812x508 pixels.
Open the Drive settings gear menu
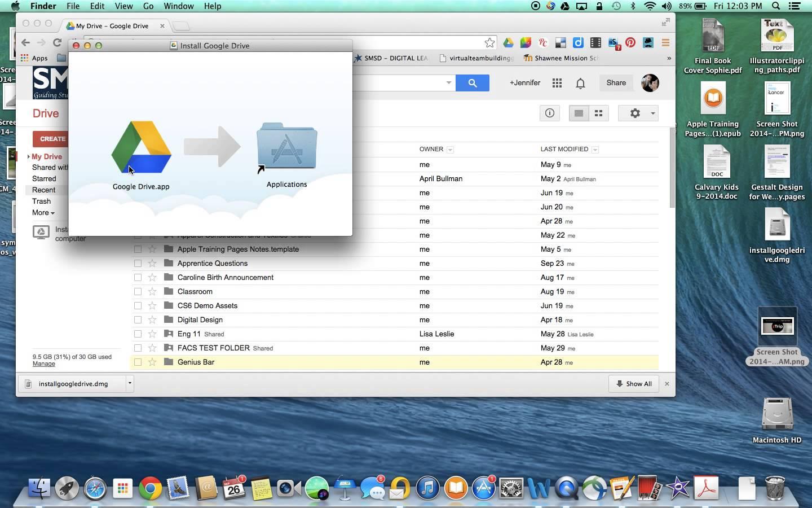[x=638, y=113]
